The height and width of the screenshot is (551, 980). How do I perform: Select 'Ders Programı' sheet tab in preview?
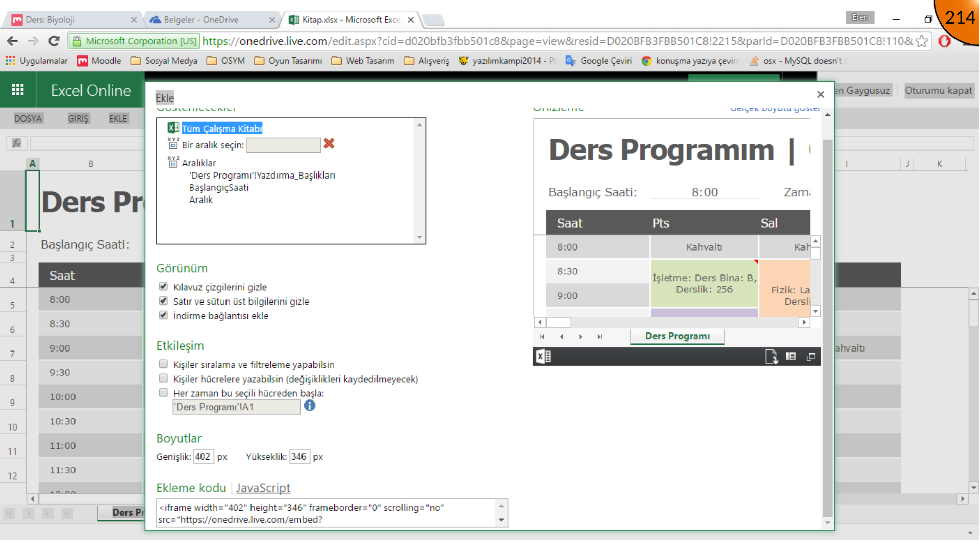pyautogui.click(x=677, y=336)
